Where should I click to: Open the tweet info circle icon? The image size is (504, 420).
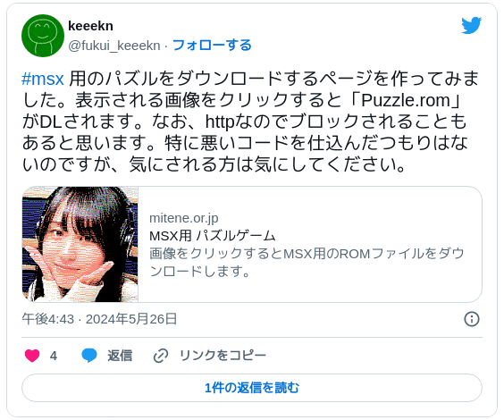point(472,319)
